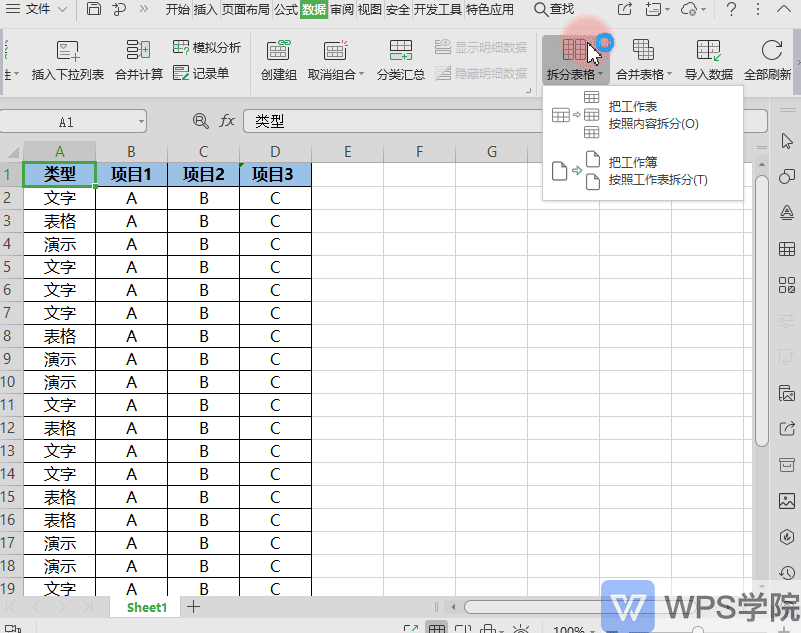Viewport: 801px width, 633px height.
Task: Add a new sheet with plus button
Action: coord(193,607)
